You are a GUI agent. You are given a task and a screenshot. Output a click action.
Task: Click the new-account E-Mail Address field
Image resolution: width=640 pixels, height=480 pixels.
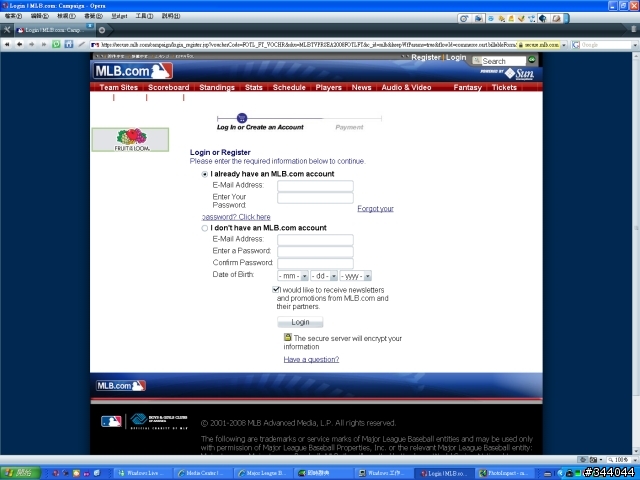coord(315,240)
